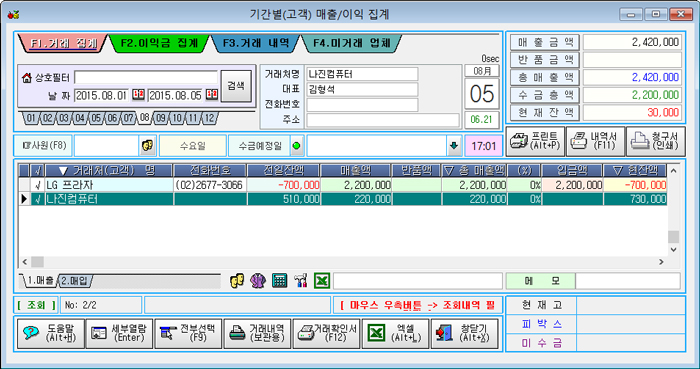Select month tab 10

click(177, 118)
